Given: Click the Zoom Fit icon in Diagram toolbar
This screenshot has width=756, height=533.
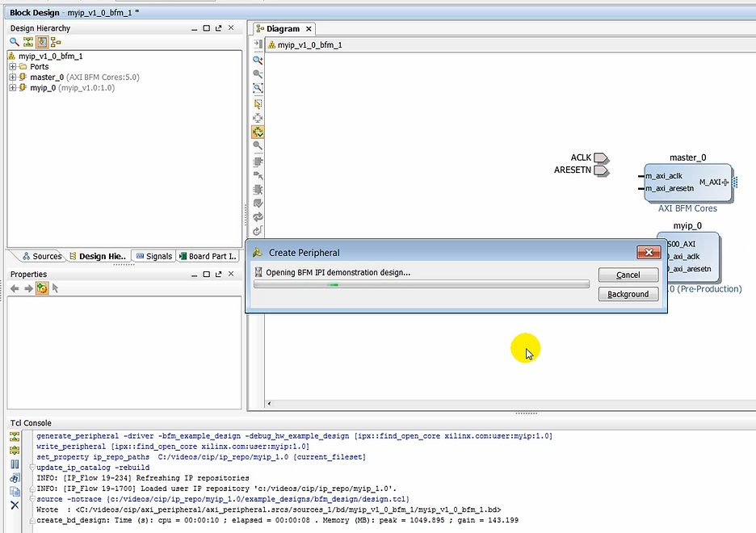Looking at the screenshot, I should point(258,89).
